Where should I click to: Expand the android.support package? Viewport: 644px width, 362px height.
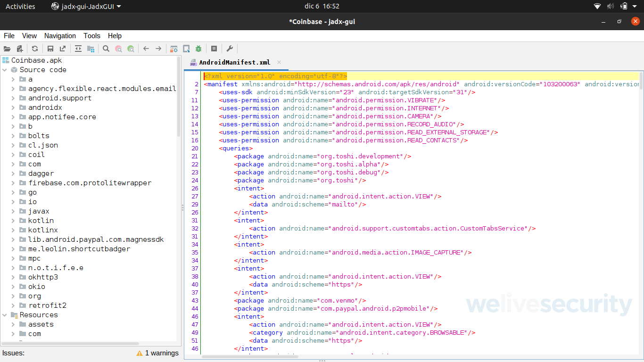click(14, 98)
